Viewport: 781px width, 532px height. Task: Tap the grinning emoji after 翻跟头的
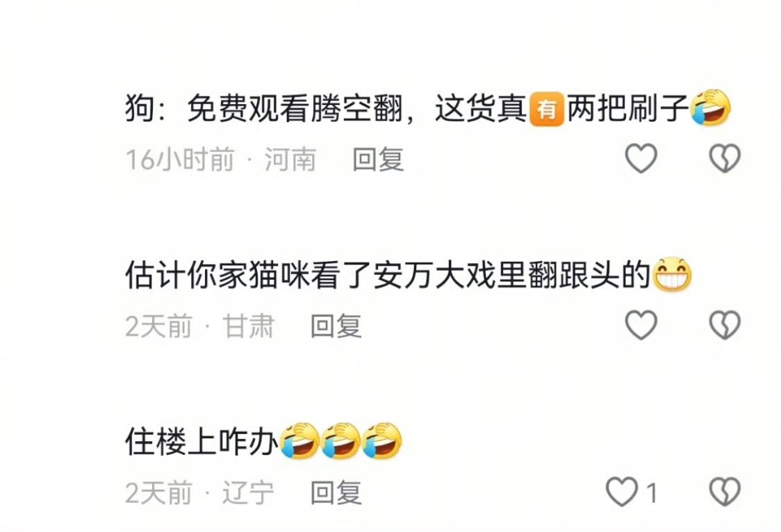pos(672,274)
